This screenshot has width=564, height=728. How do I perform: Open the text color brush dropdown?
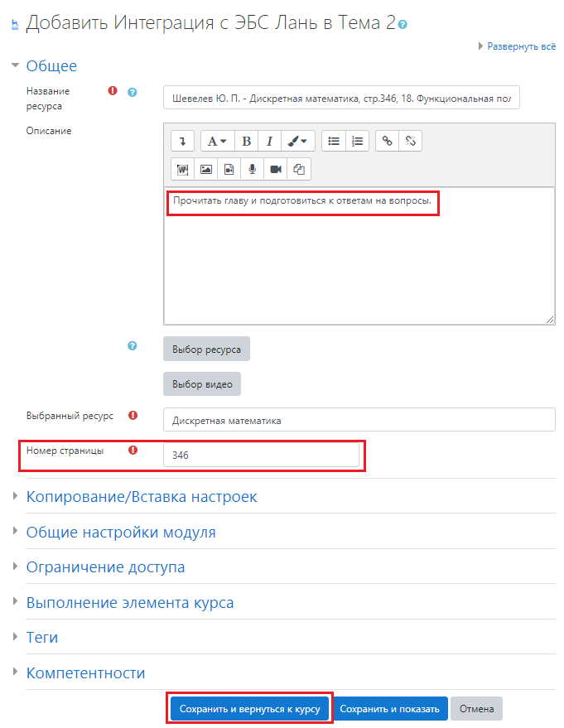[297, 141]
